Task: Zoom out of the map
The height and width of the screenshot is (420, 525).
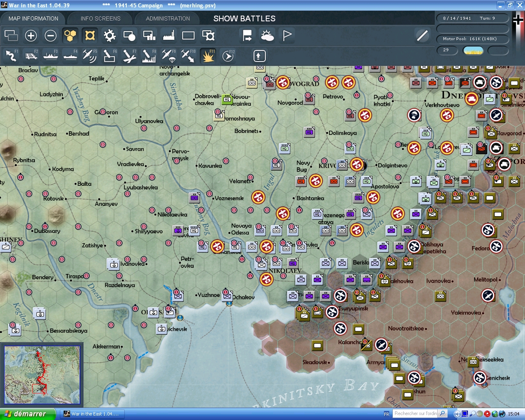Action: tap(50, 36)
